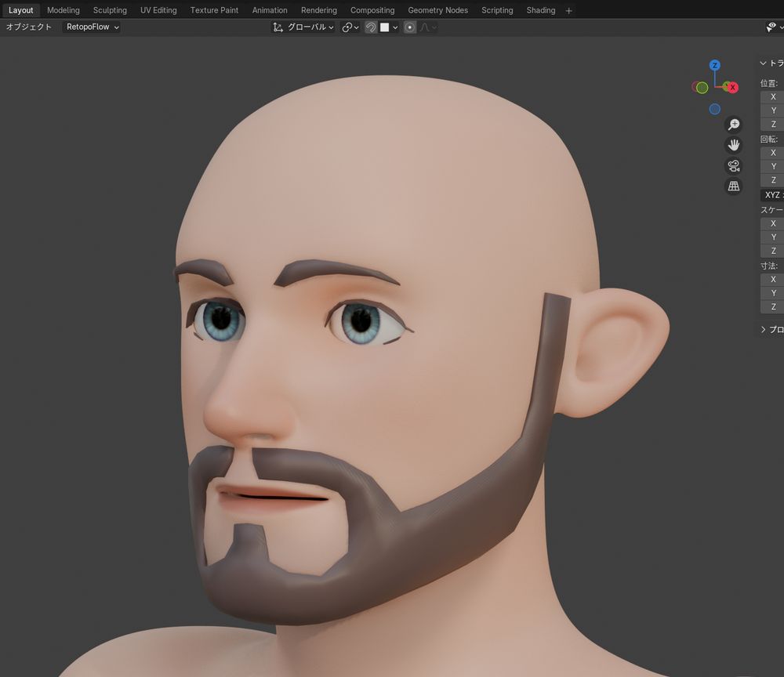
Task: Open the Rendering workspace tab
Action: [318, 10]
